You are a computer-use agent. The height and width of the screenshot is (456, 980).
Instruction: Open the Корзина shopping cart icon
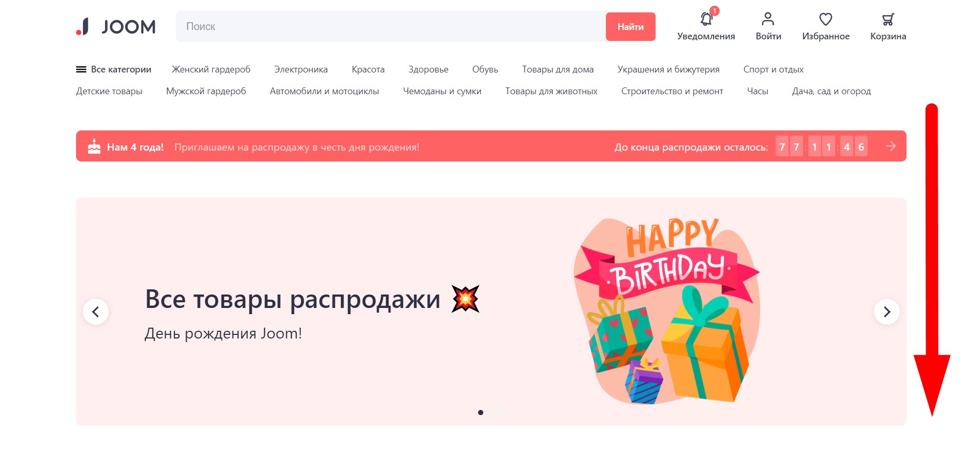pyautogui.click(x=888, y=20)
